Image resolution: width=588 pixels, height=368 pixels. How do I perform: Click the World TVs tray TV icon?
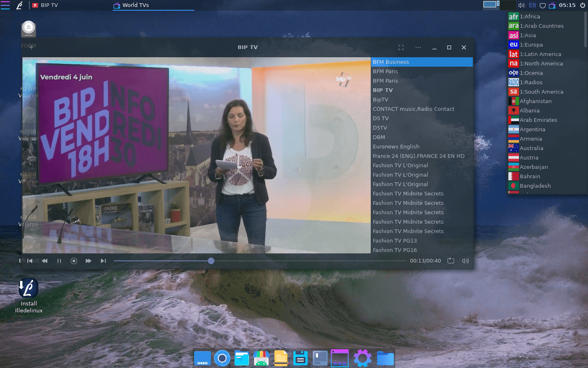pos(552,5)
